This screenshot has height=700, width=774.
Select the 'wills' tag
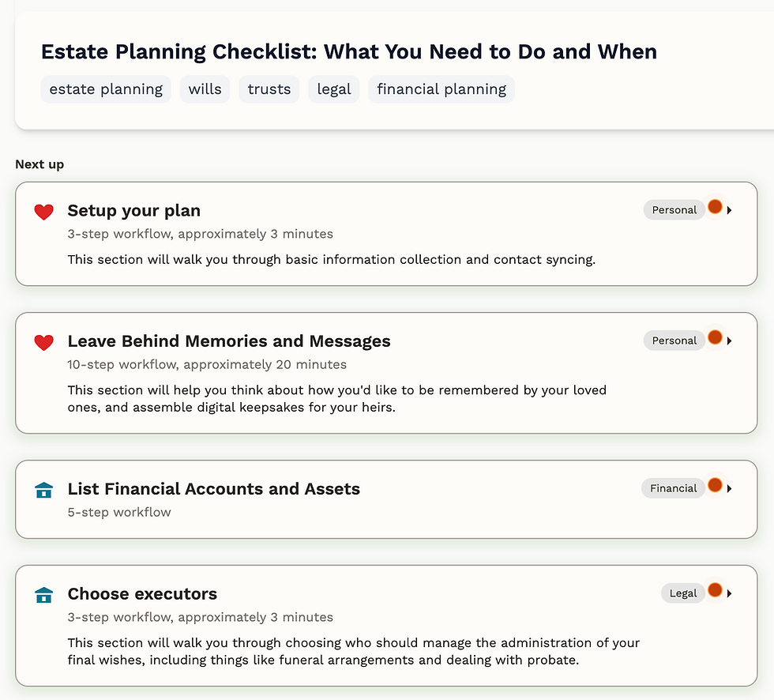point(205,89)
